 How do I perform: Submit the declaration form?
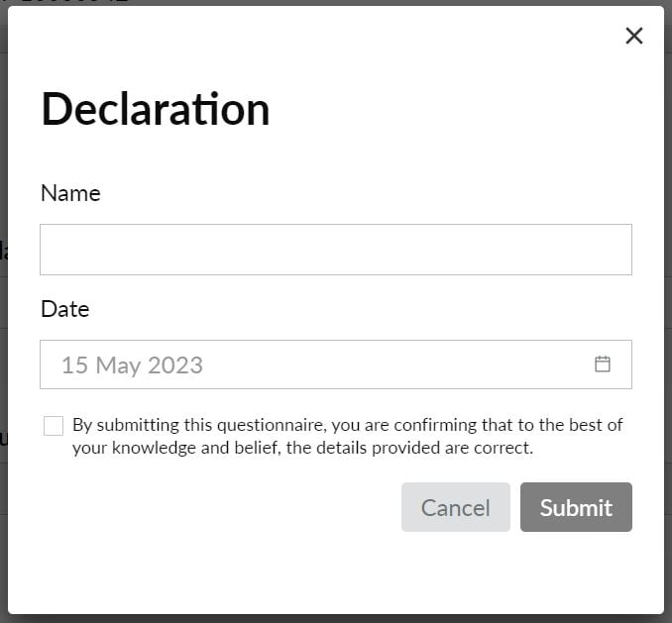(x=576, y=507)
